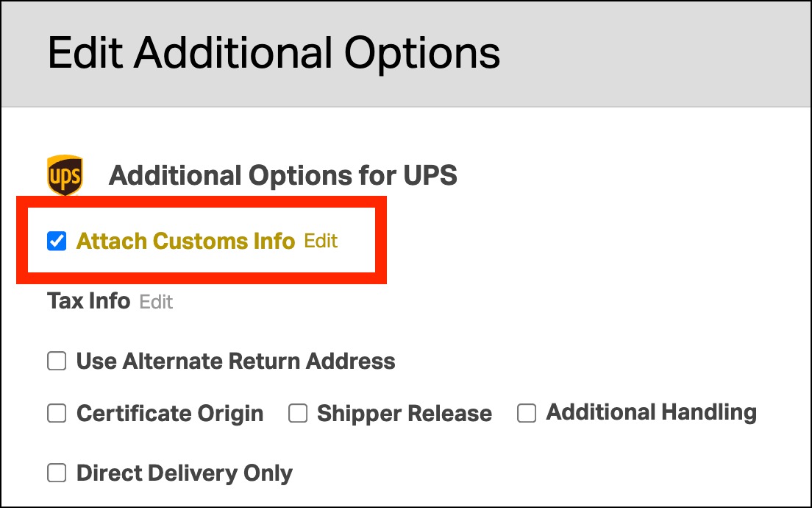This screenshot has width=812, height=508.
Task: Enable Use Alternate Return Address checkbox
Action: pyautogui.click(x=57, y=361)
